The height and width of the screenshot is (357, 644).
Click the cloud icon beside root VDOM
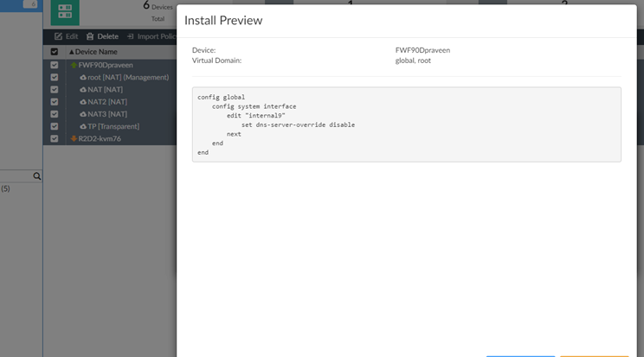click(x=83, y=78)
